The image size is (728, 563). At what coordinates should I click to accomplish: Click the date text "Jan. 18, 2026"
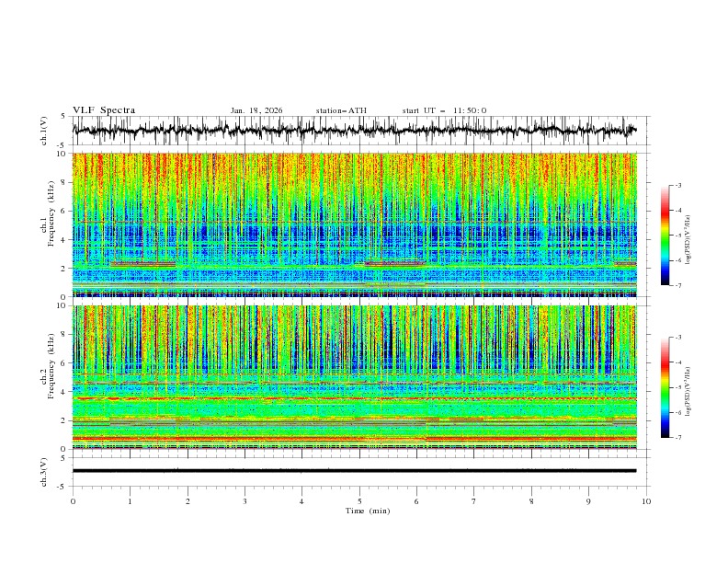coord(256,110)
